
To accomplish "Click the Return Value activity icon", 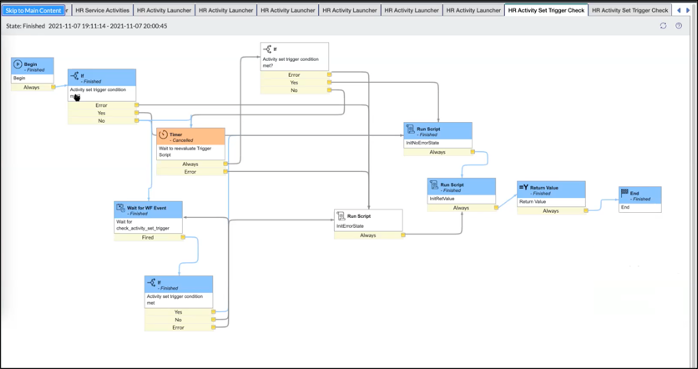I will [x=524, y=188].
